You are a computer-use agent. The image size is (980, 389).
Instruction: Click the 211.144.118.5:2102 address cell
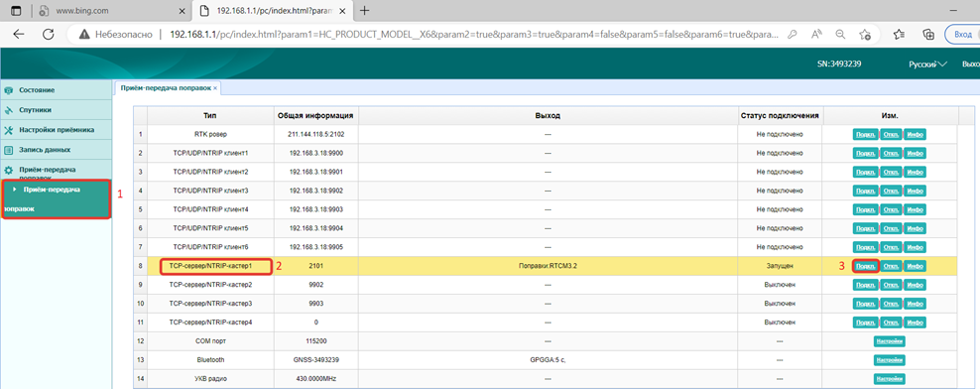[315, 134]
